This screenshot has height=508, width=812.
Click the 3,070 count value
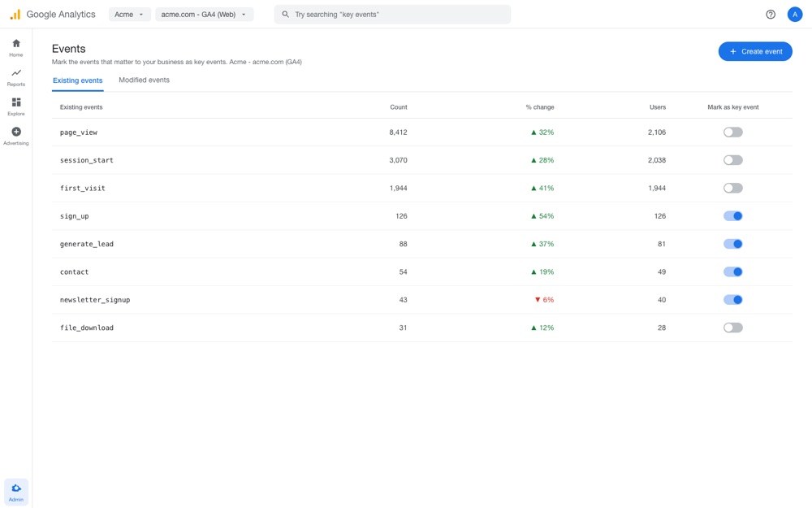tap(398, 160)
